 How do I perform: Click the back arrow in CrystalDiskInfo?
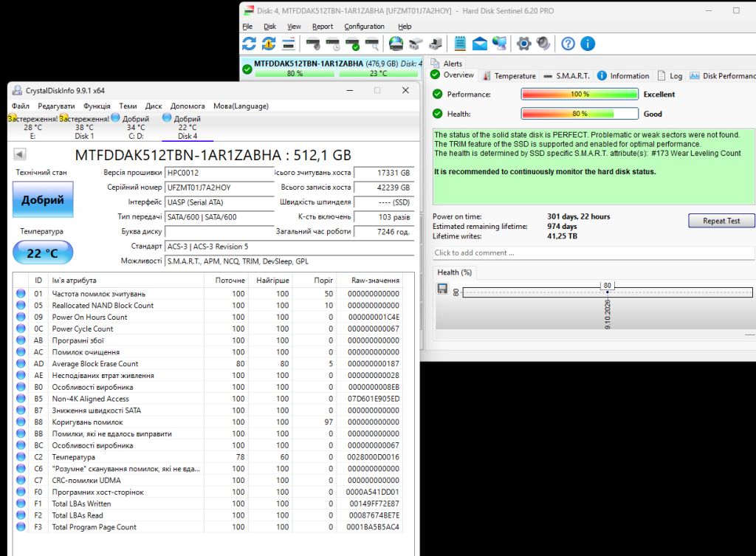(x=19, y=154)
